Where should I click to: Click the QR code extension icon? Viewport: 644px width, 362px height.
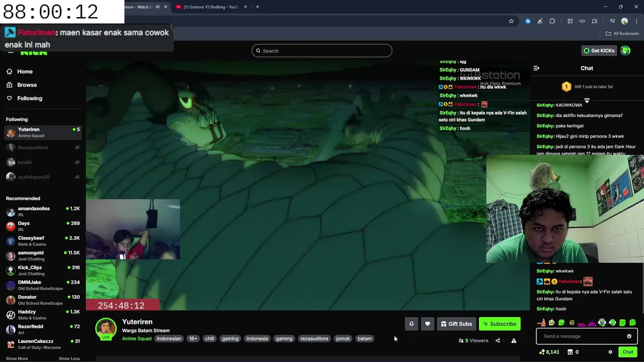tap(570, 21)
